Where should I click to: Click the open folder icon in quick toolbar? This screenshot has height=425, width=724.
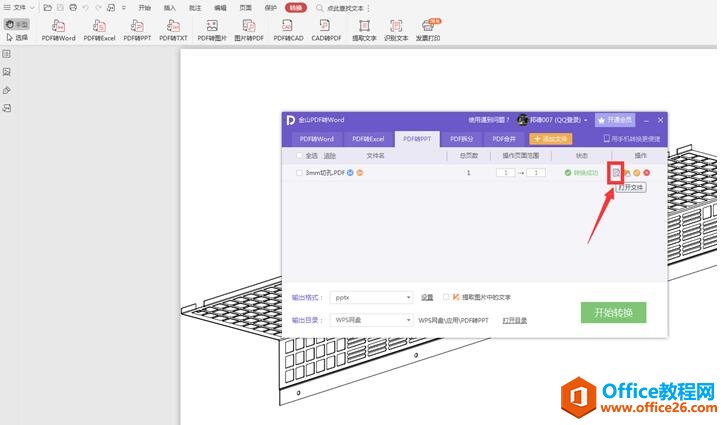pos(48,8)
